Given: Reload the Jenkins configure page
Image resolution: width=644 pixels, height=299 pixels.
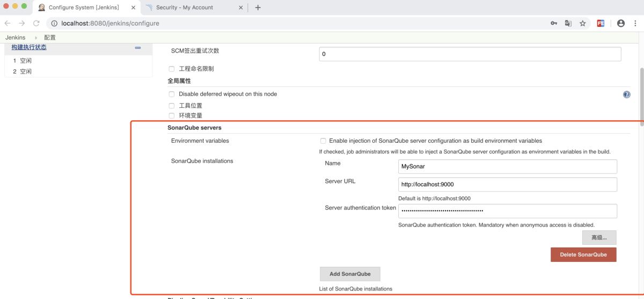Looking at the screenshot, I should tap(36, 23).
